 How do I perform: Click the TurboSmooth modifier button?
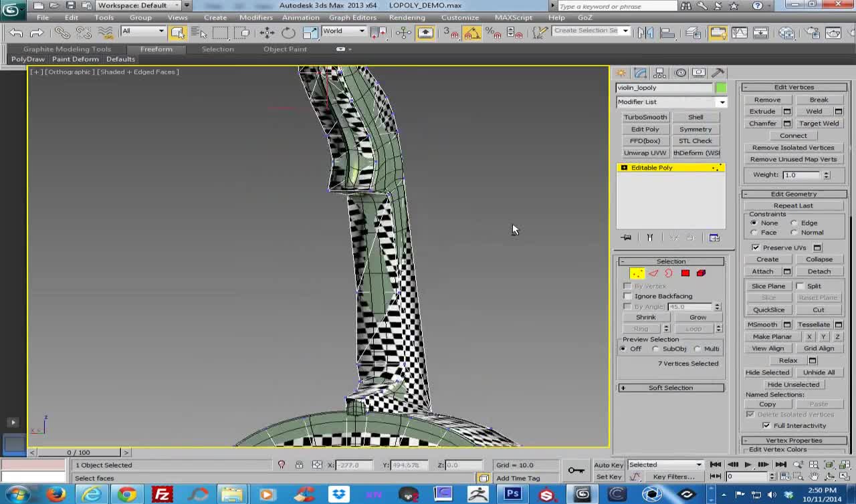tap(645, 117)
